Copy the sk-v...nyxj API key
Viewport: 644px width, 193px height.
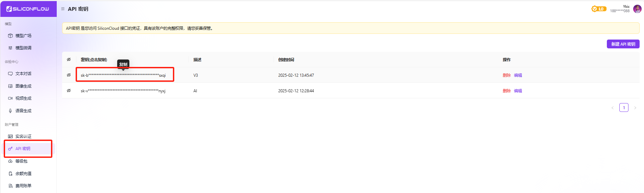pyautogui.click(x=123, y=91)
